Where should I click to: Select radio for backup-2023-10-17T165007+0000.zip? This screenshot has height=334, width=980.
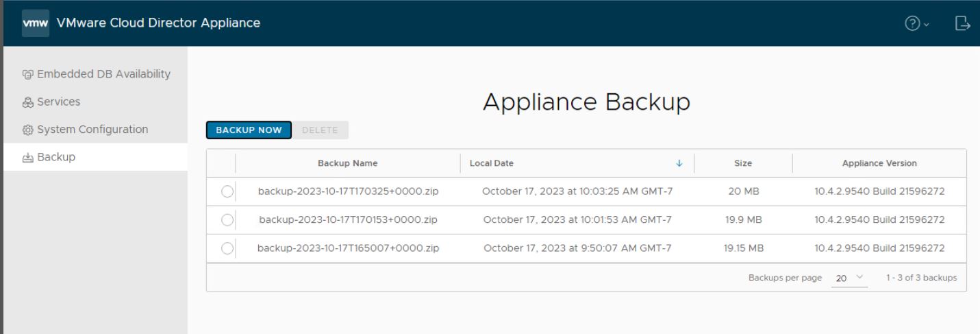[x=227, y=248]
